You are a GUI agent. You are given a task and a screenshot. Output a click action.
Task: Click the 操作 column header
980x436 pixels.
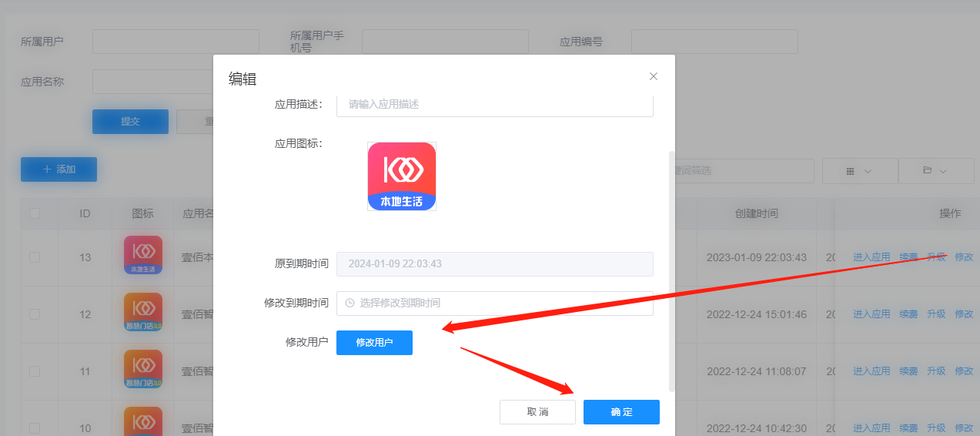[x=950, y=213]
